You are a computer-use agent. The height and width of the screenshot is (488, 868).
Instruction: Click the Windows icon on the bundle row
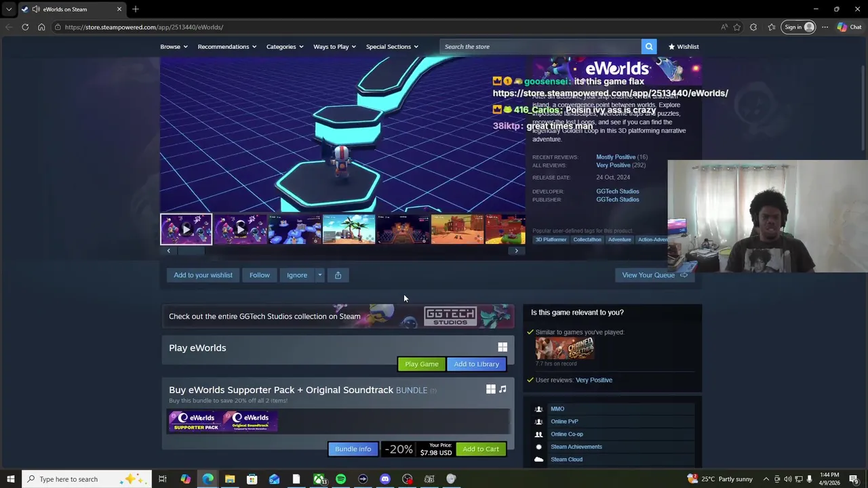pyautogui.click(x=490, y=389)
